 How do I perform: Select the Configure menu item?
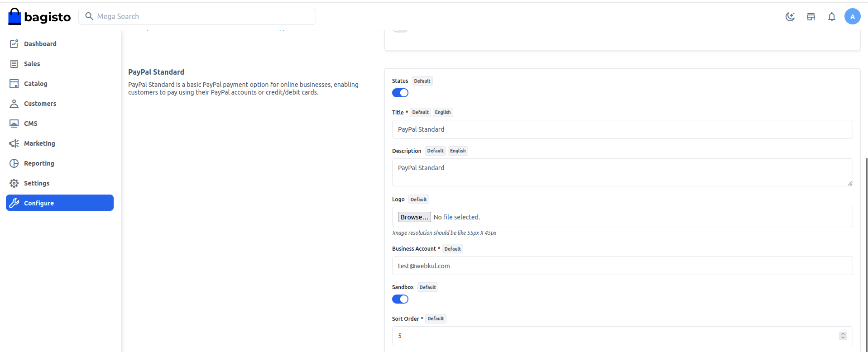click(x=60, y=203)
